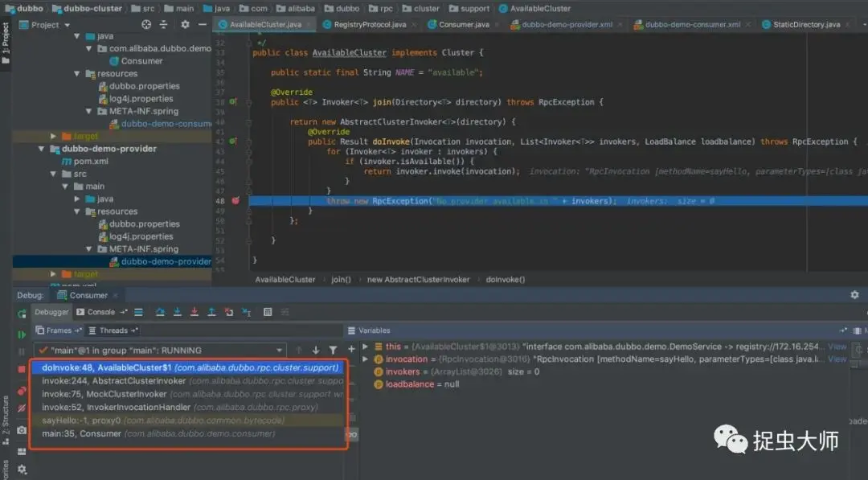The image size is (868, 480).
Task: Click Step Into blue arrow icon
Action: pos(177,312)
